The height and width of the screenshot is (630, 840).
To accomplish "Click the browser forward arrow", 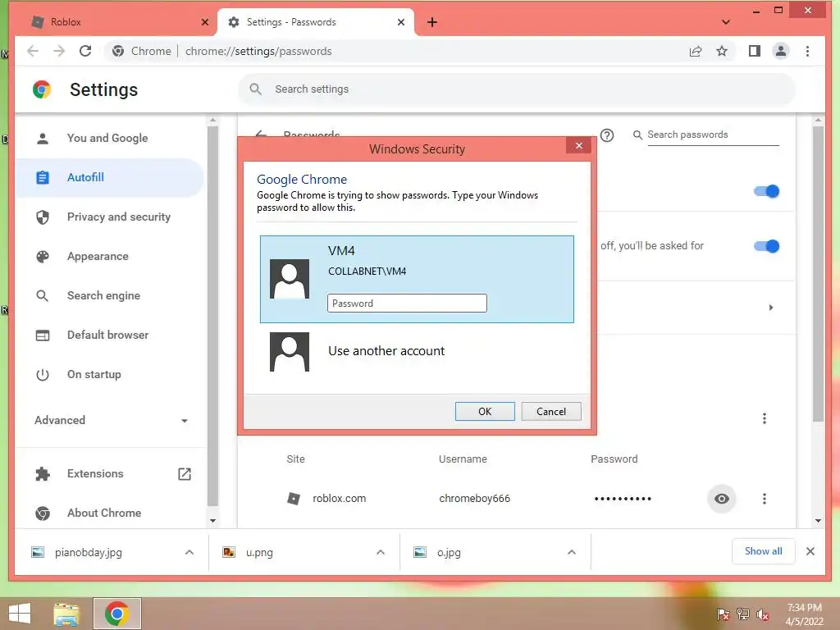I will point(59,51).
